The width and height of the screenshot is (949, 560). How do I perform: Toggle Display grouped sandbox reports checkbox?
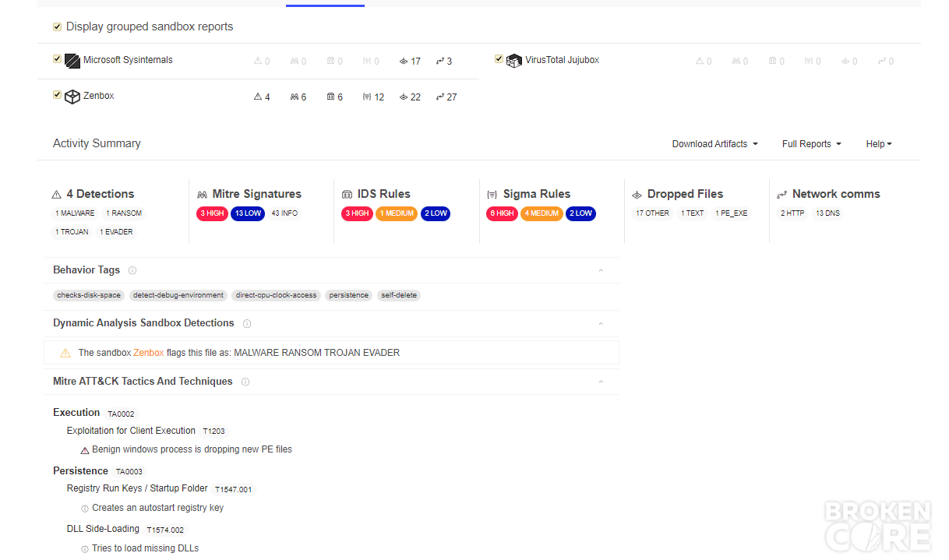coord(57,26)
